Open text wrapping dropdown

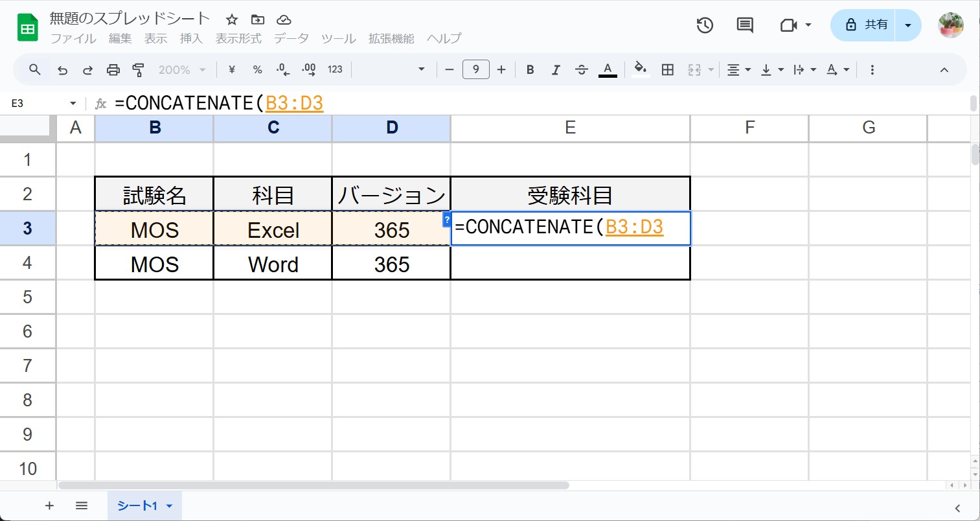point(804,69)
